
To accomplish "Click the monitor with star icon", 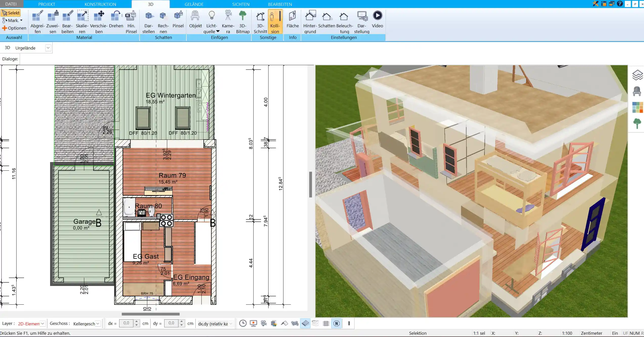I will coord(253,323).
